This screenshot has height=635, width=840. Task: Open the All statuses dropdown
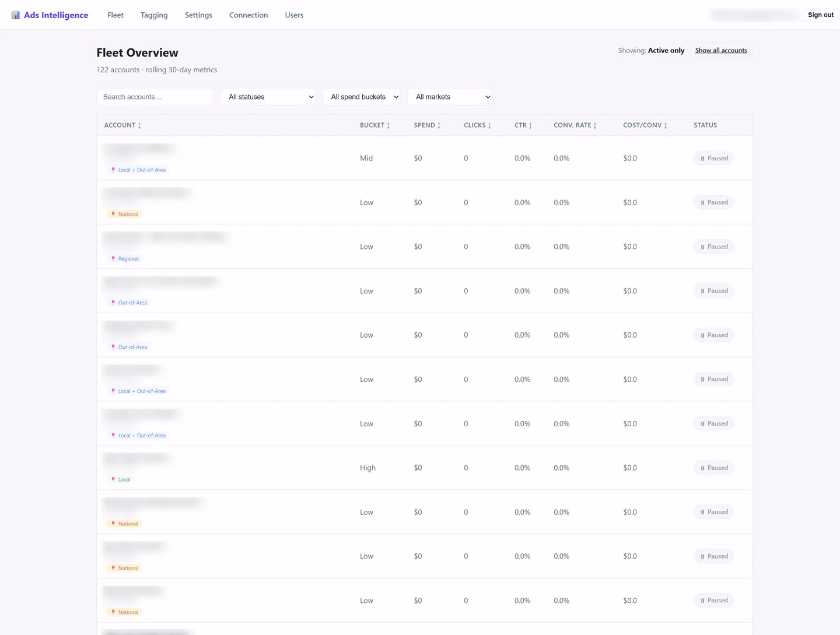pyautogui.click(x=268, y=97)
